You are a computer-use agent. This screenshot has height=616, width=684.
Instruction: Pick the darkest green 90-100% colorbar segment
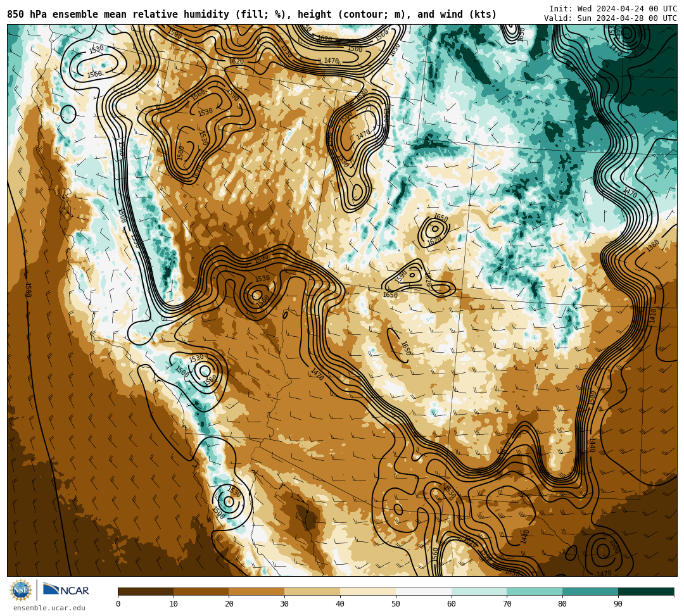tap(646, 591)
